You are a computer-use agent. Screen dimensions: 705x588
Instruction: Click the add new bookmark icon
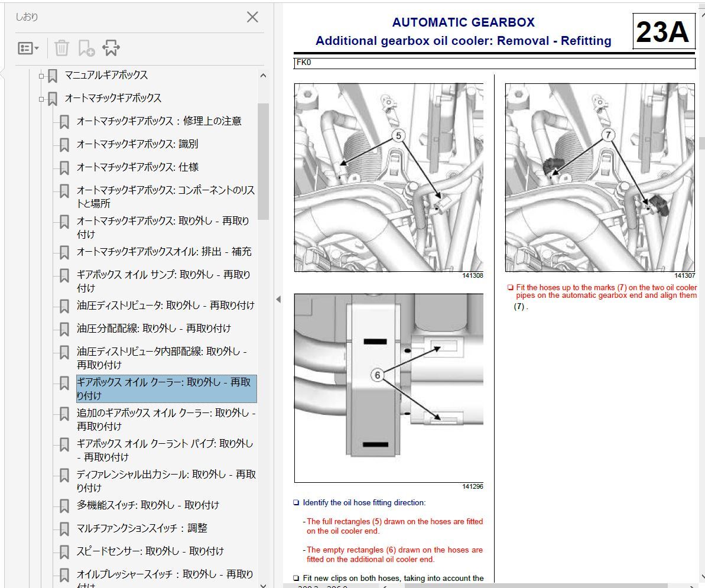coord(86,48)
